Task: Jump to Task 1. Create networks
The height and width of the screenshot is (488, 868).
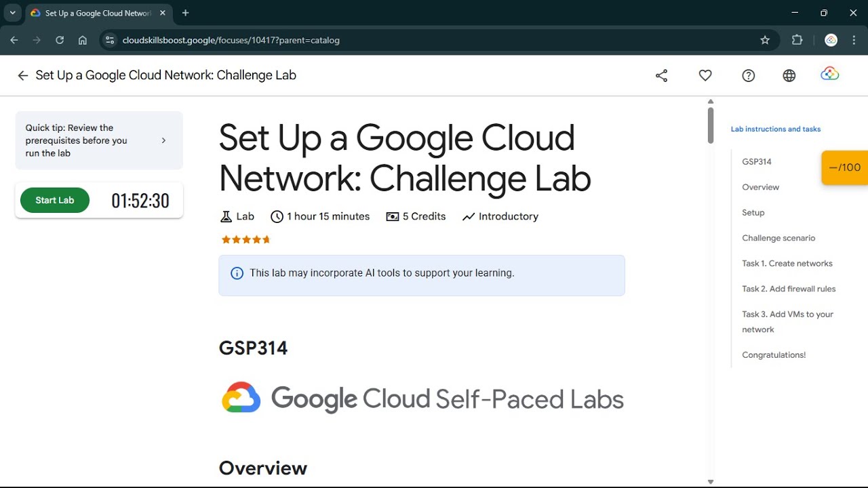Action: pos(787,264)
